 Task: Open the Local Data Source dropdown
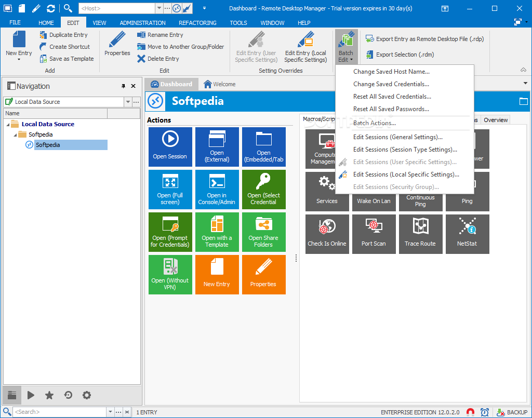(x=128, y=102)
